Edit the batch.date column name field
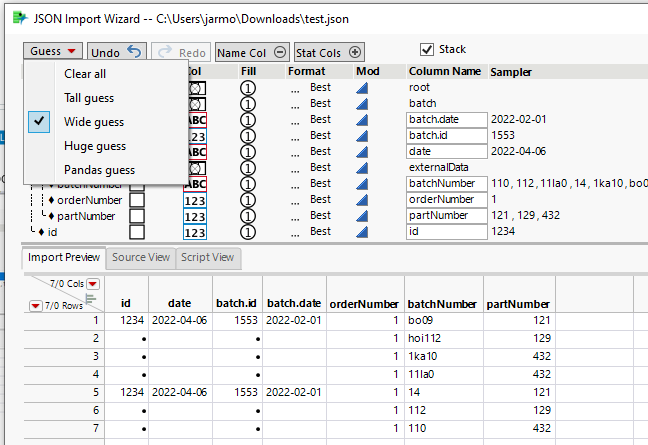648x445 pixels. [x=446, y=120]
